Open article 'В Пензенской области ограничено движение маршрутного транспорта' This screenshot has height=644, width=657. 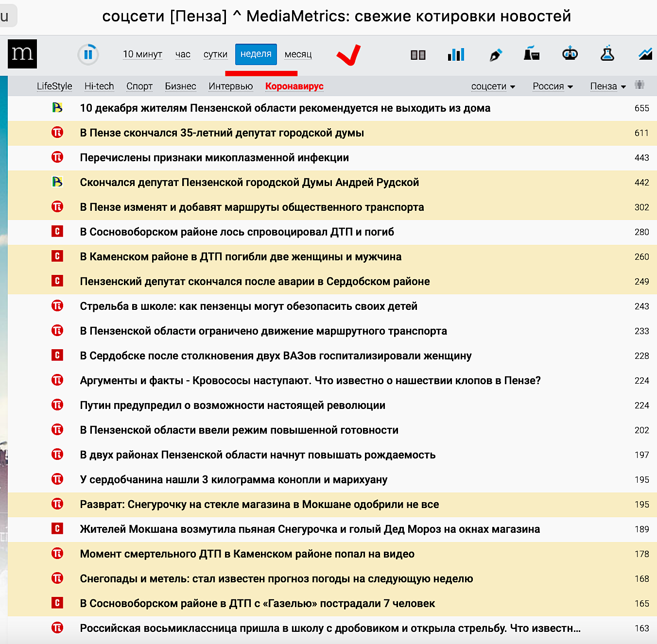tap(263, 331)
